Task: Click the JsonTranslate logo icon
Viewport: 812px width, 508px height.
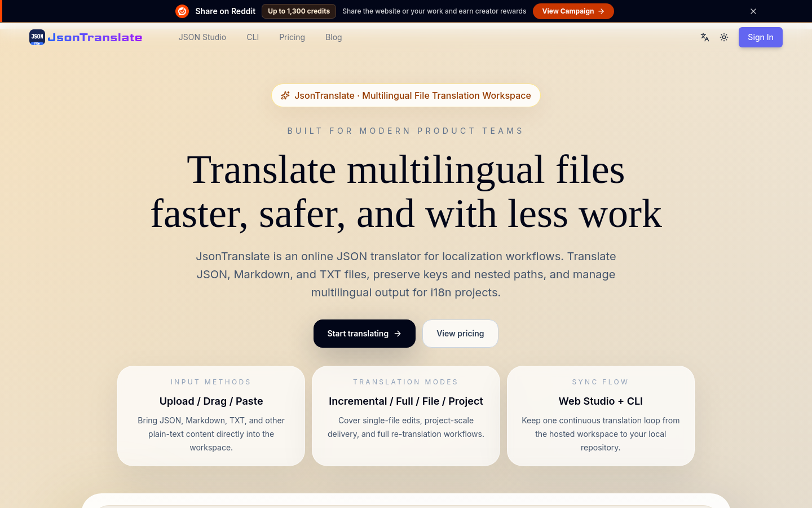Action: 37,37
